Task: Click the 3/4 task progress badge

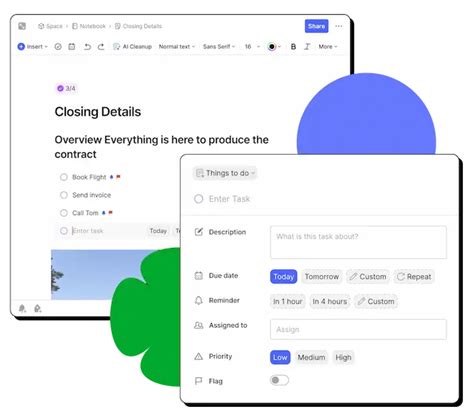Action: coord(66,88)
